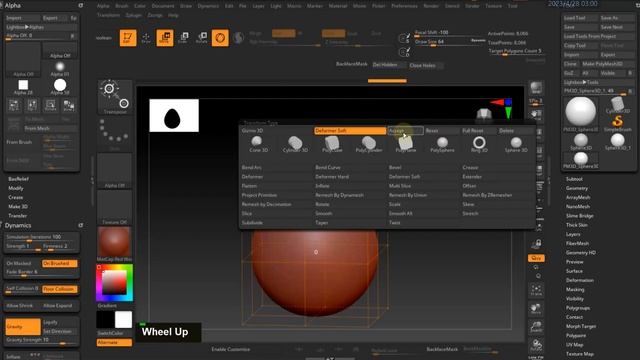Image resolution: width=640 pixels, height=360 pixels.
Task: Select the Move gizmo button
Action: click(x=165, y=38)
